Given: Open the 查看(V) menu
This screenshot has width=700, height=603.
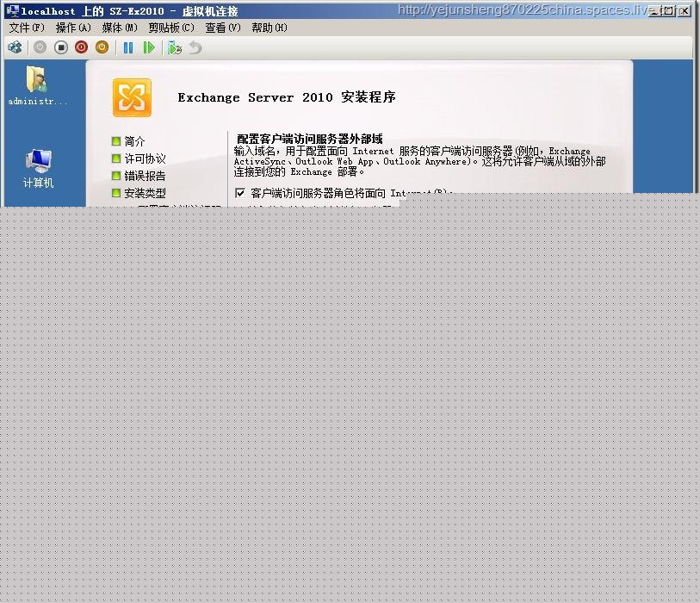Looking at the screenshot, I should pyautogui.click(x=223, y=28).
